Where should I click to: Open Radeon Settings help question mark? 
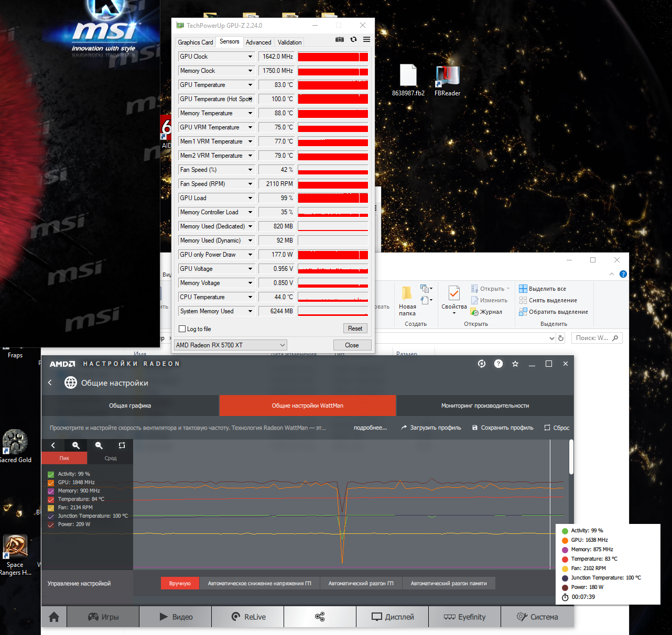[x=498, y=364]
